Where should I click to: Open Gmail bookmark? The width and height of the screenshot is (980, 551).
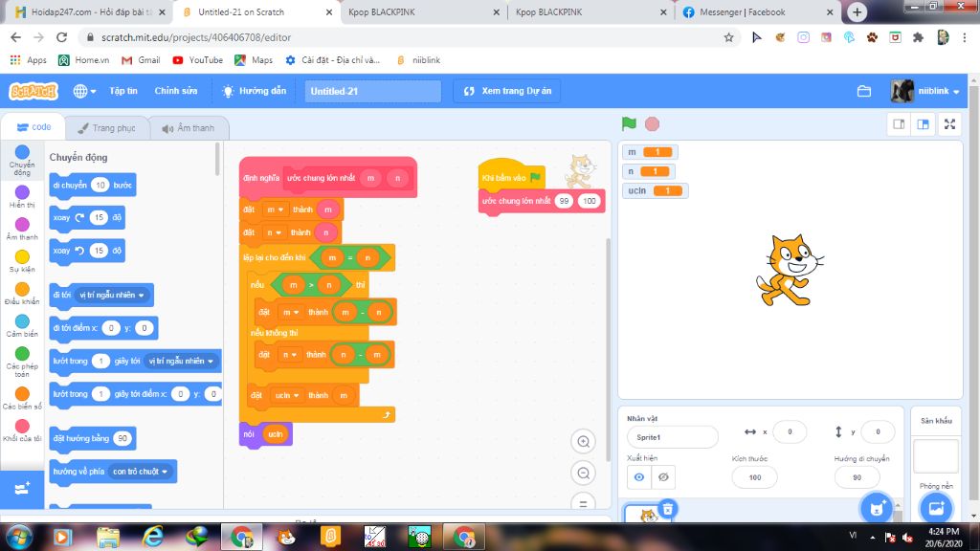pos(142,60)
